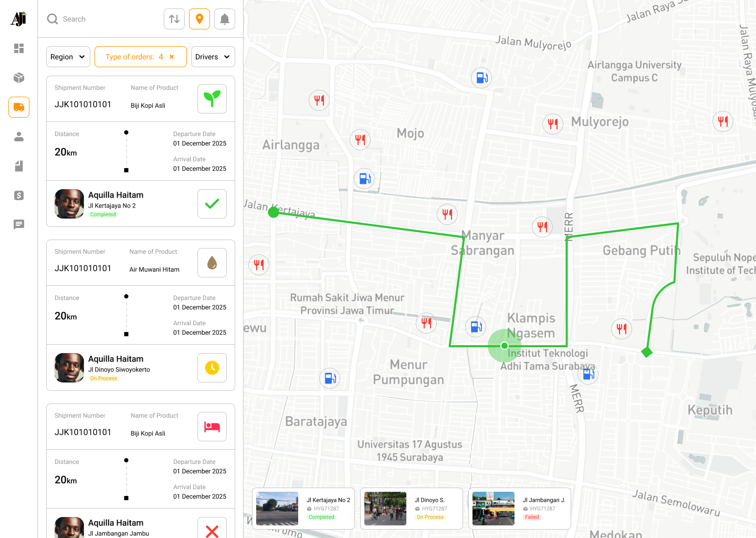
Task: Open the dashboard grid icon in sidebar
Action: click(x=19, y=48)
